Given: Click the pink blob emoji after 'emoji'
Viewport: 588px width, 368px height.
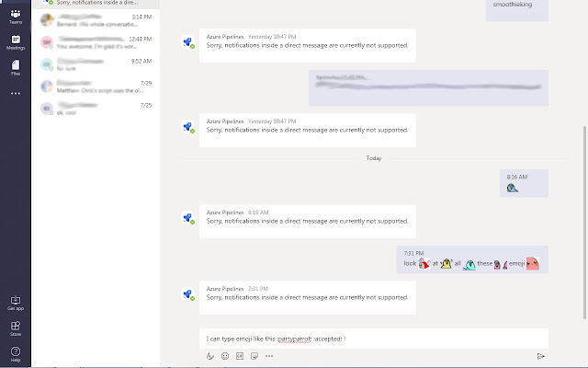Looking at the screenshot, I should pyautogui.click(x=533, y=264).
